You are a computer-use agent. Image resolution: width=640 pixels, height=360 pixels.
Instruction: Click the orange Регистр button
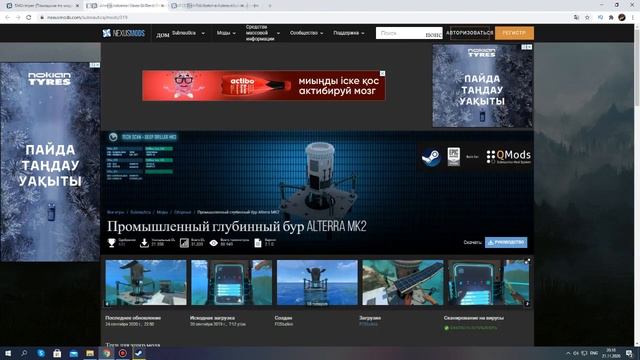coord(514,33)
